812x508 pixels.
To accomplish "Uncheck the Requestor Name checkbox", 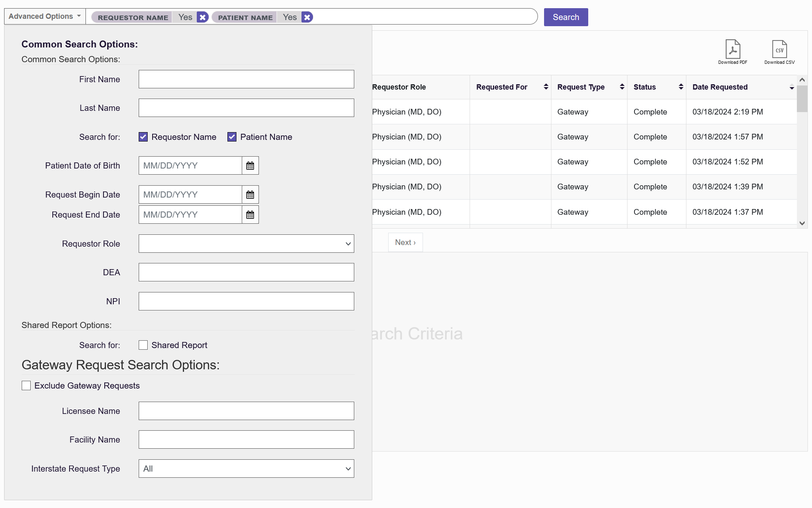I will (x=143, y=137).
